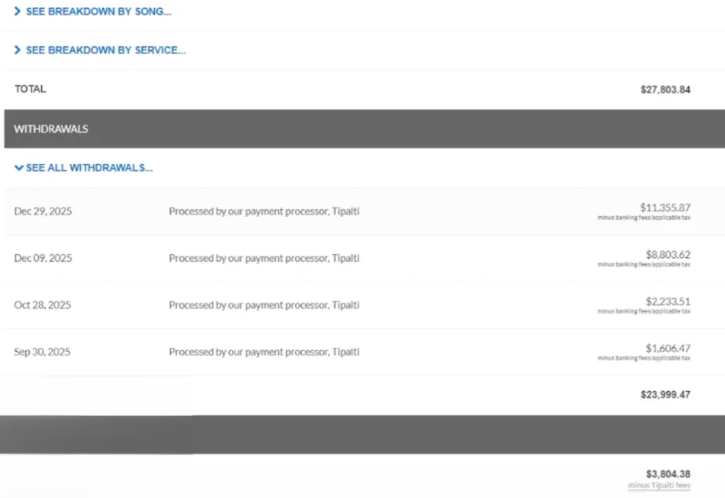
Task: Select the Sep 30, 2025 withdrawal date
Action: (x=42, y=352)
